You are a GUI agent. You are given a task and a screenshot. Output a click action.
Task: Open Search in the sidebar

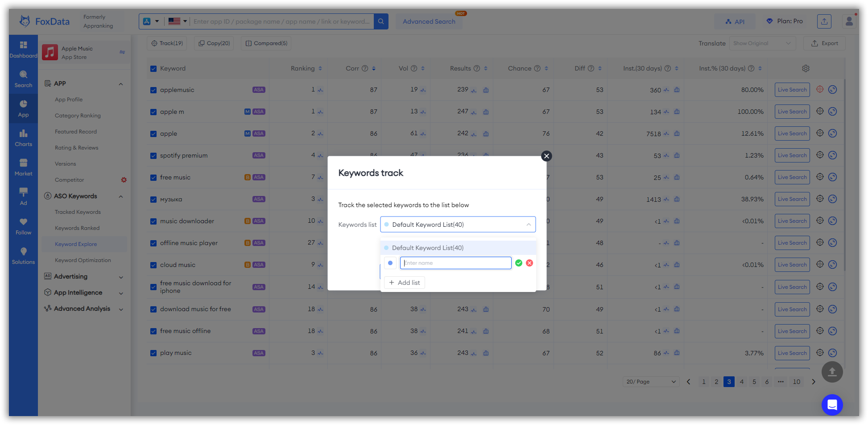[23, 79]
